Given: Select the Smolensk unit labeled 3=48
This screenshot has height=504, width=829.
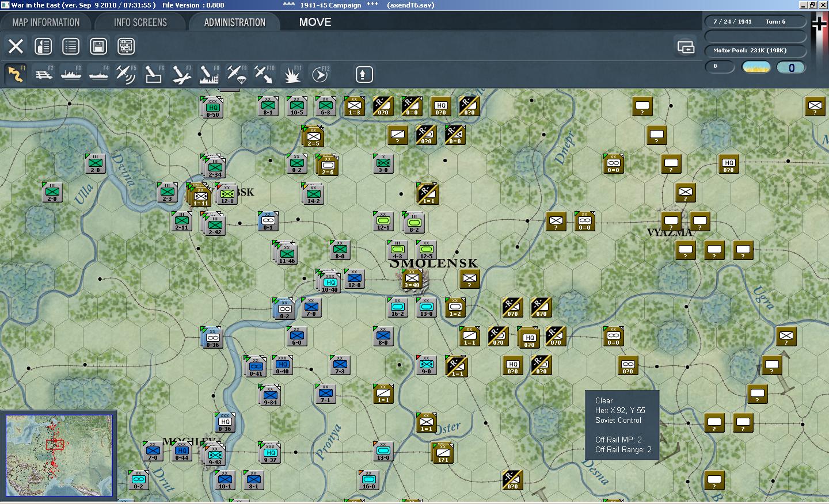Looking at the screenshot, I should [x=412, y=279].
